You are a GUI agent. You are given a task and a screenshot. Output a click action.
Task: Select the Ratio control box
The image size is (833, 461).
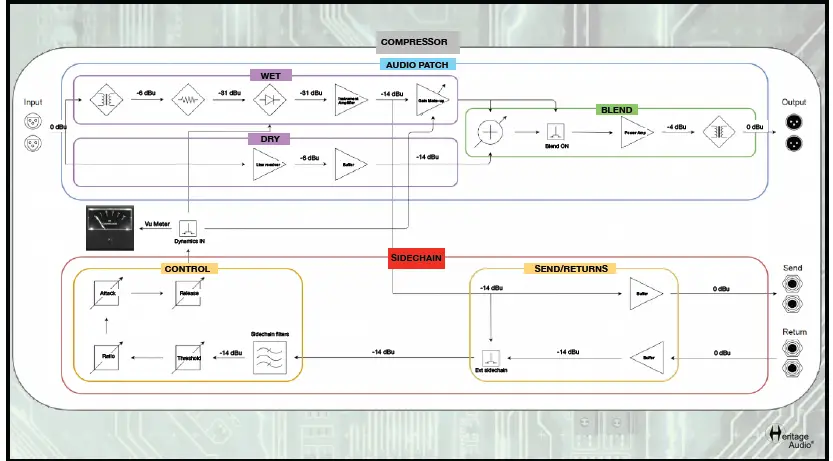(106, 358)
